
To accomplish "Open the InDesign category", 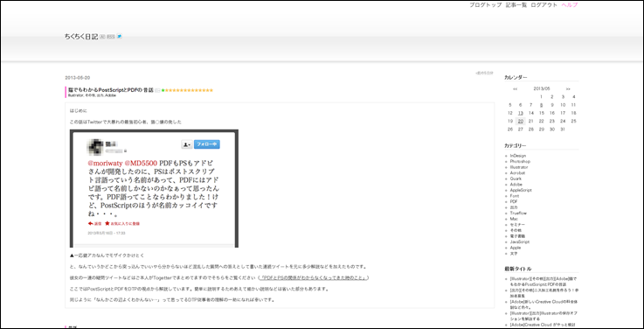I will pyautogui.click(x=518, y=156).
